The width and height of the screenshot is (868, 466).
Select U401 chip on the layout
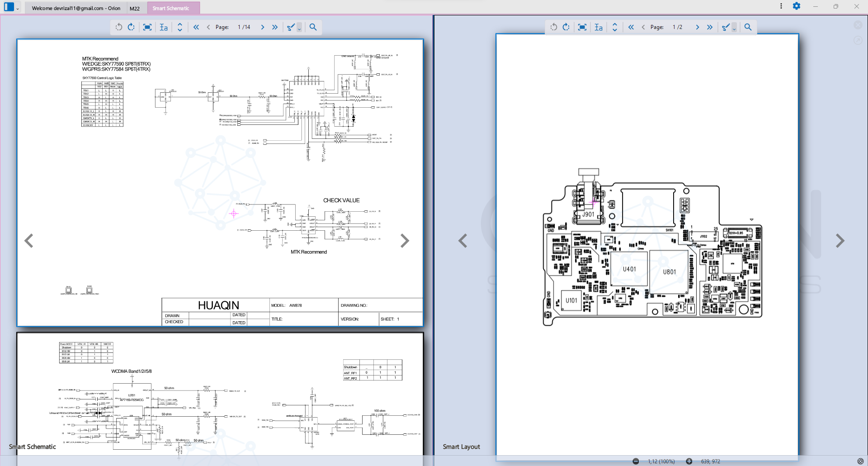pos(629,269)
